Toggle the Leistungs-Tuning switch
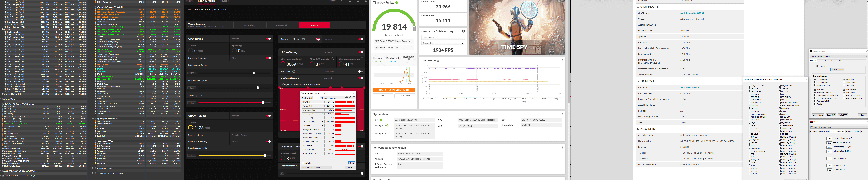 tap(361, 147)
